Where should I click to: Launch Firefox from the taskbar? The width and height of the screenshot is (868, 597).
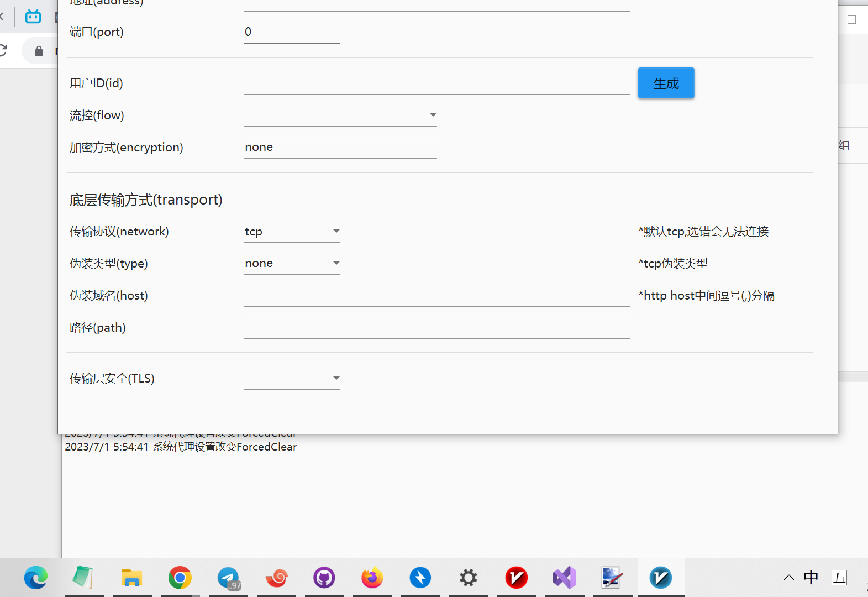tap(372, 578)
